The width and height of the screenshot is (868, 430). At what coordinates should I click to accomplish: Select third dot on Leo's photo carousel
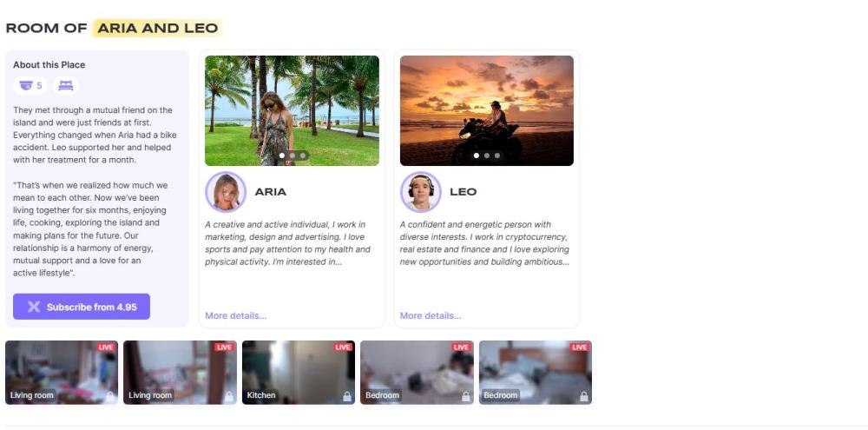497,155
